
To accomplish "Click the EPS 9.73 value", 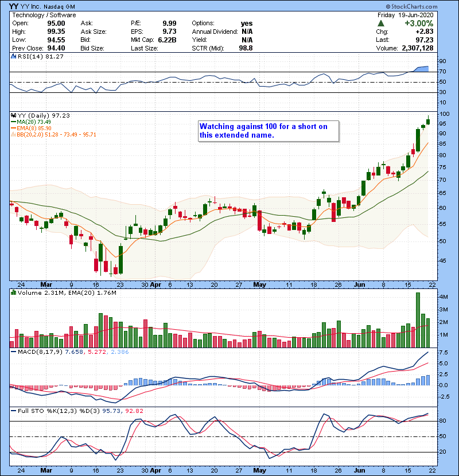I will coord(169,32).
